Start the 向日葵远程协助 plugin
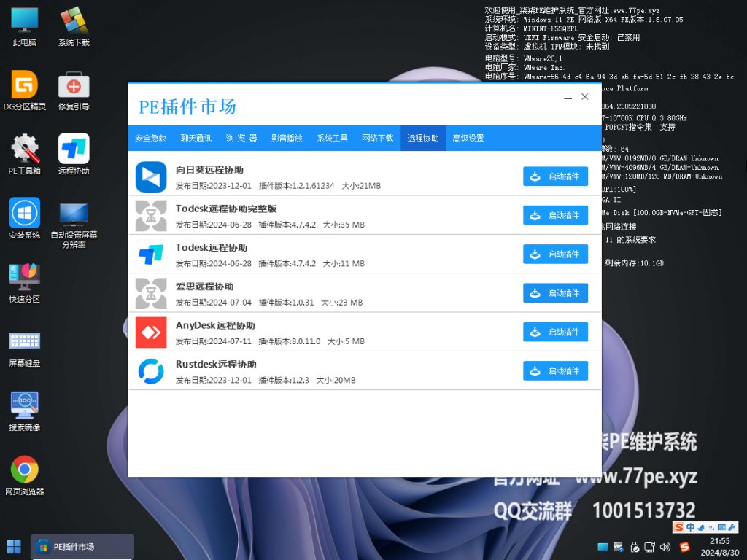 [x=555, y=176]
